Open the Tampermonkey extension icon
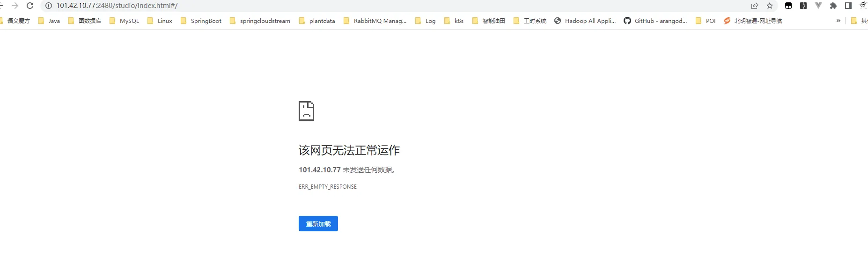Image resolution: width=868 pixels, height=280 pixels. [x=788, y=6]
